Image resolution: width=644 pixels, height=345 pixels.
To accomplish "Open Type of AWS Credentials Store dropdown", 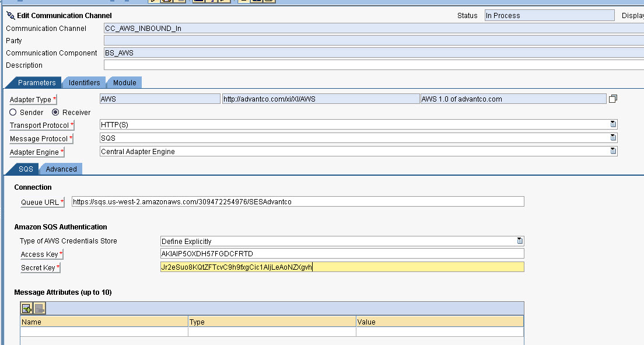I will 520,241.
